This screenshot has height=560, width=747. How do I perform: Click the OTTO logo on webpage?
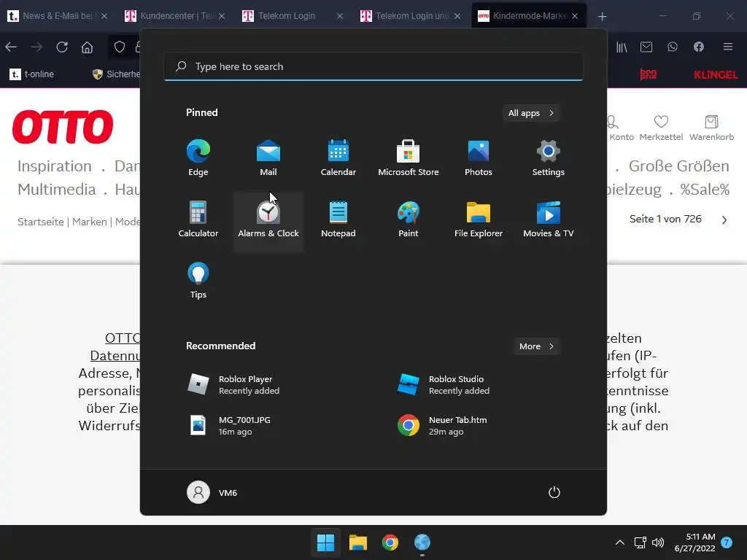click(x=63, y=127)
